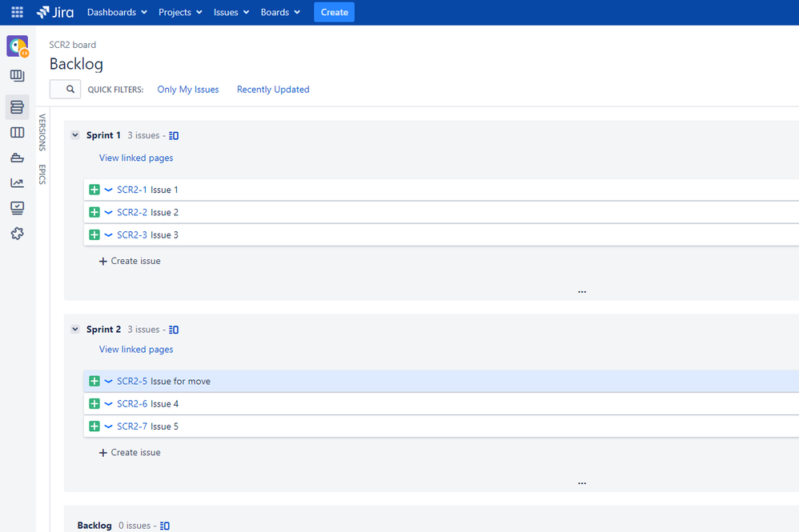Open the Add-ons puzzle icon

(x=18, y=234)
